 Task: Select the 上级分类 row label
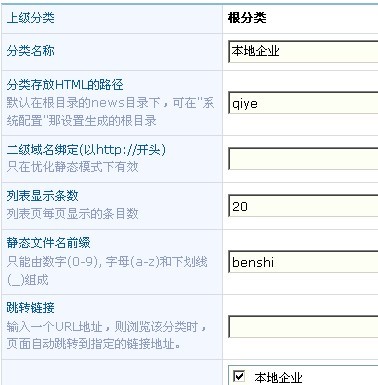coord(30,18)
